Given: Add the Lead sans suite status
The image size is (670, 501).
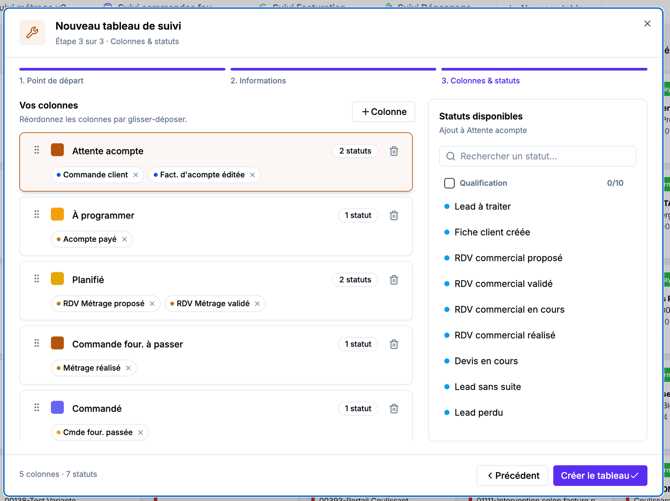Looking at the screenshot, I should tap(488, 387).
